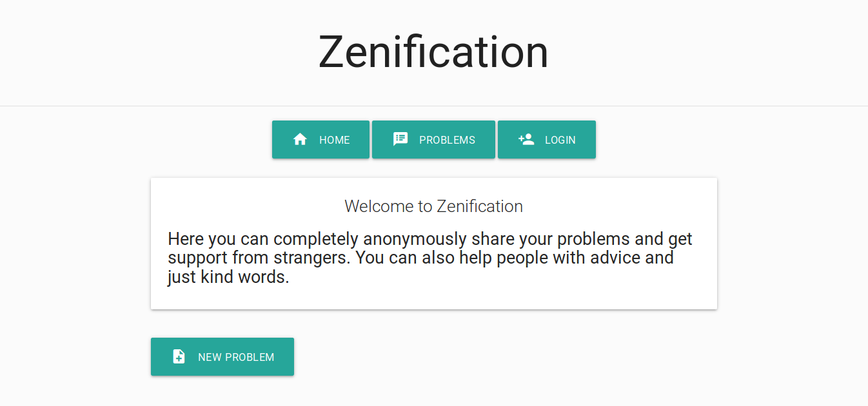Select the speech bubble icon on Problems
Image resolution: width=868 pixels, height=406 pixels.
point(400,139)
